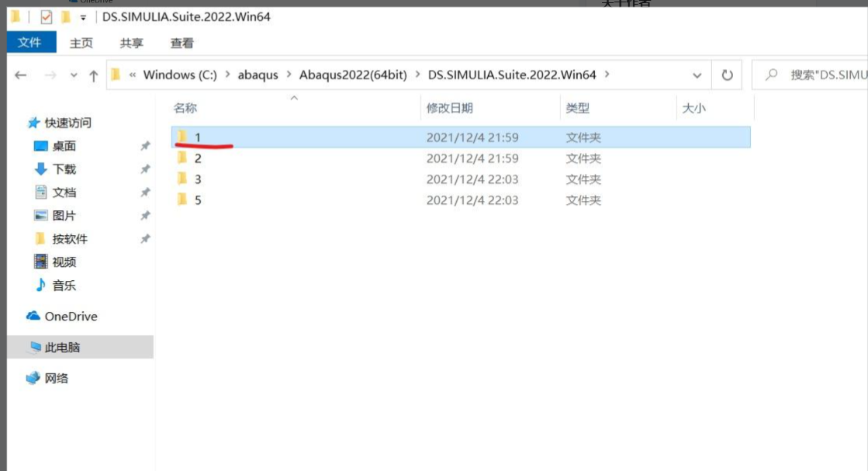Expand chevron after DS.SIMULIA.Suite.2022.Win64 breadcrumb
Screen dimensions: 868x471
(x=607, y=74)
